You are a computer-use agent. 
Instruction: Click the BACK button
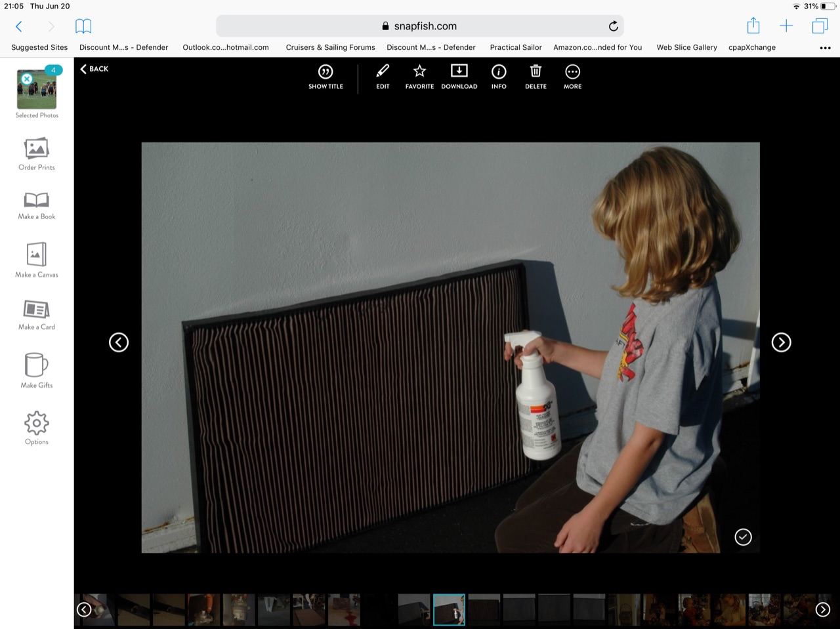click(94, 69)
